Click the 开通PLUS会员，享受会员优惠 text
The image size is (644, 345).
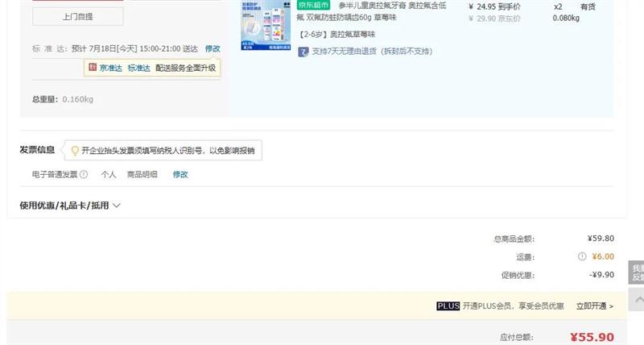coord(513,306)
